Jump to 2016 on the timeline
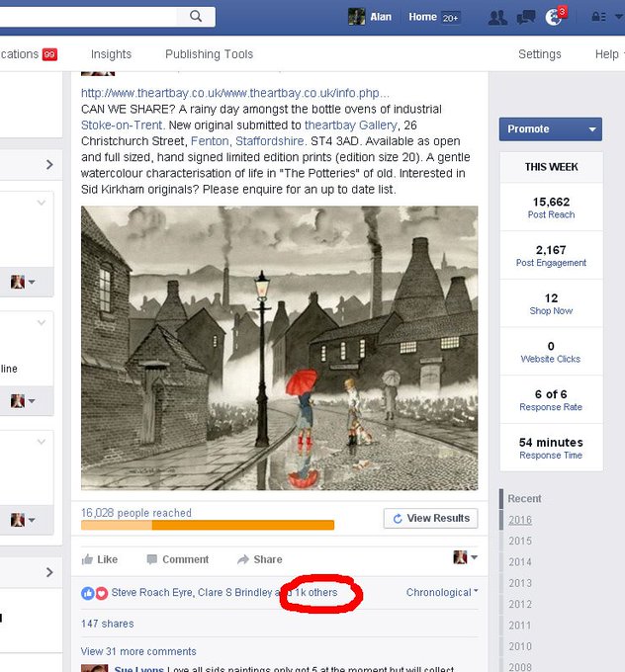625x672 pixels. point(520,520)
